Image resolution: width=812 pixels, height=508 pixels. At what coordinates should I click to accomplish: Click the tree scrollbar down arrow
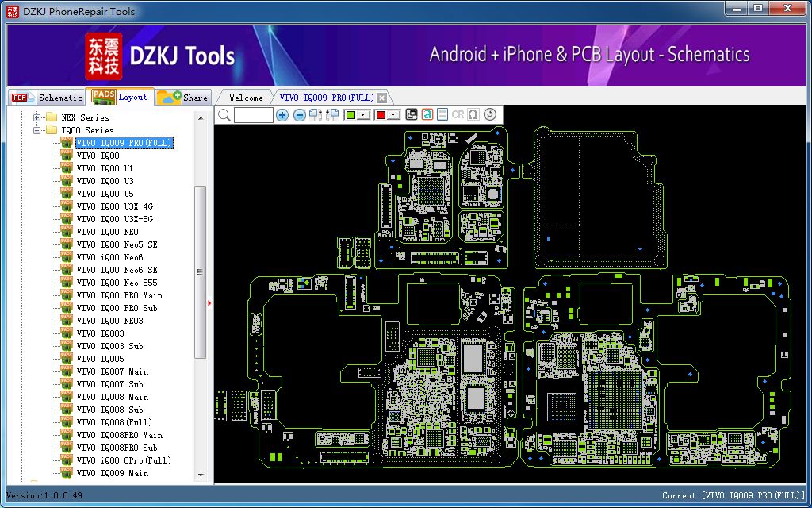tap(201, 475)
